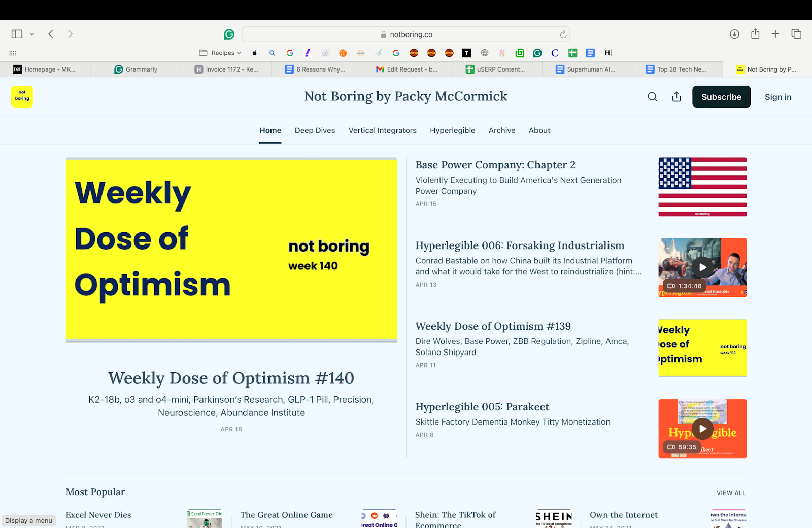
Task: Open Shein: The TikTok of Ecommerce post
Action: (455, 520)
